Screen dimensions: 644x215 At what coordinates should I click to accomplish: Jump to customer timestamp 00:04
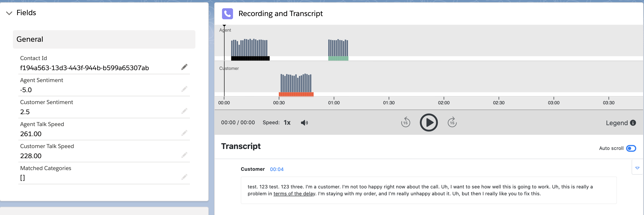click(277, 169)
